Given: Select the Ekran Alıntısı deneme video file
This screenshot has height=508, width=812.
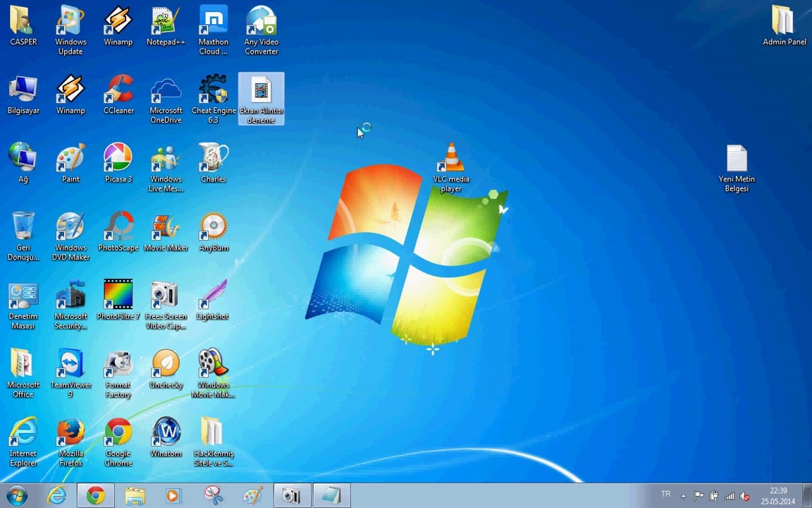Looking at the screenshot, I should 262,99.
